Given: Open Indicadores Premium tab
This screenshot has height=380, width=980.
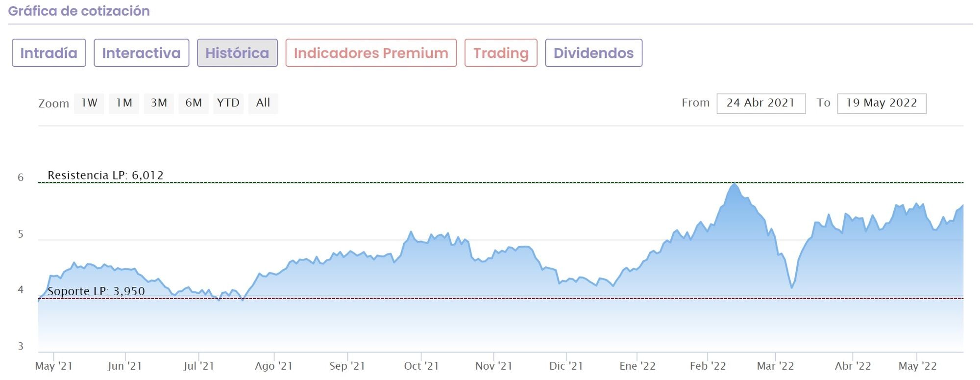Looking at the screenshot, I should point(371,53).
